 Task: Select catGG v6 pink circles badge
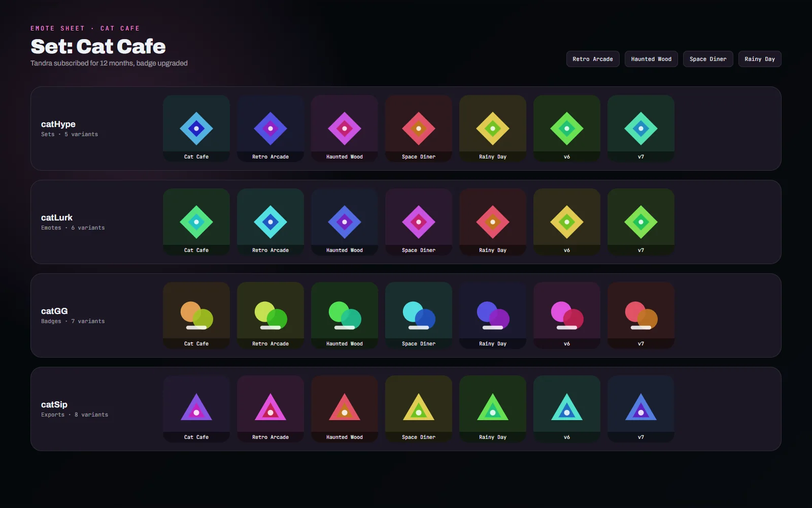point(567,315)
